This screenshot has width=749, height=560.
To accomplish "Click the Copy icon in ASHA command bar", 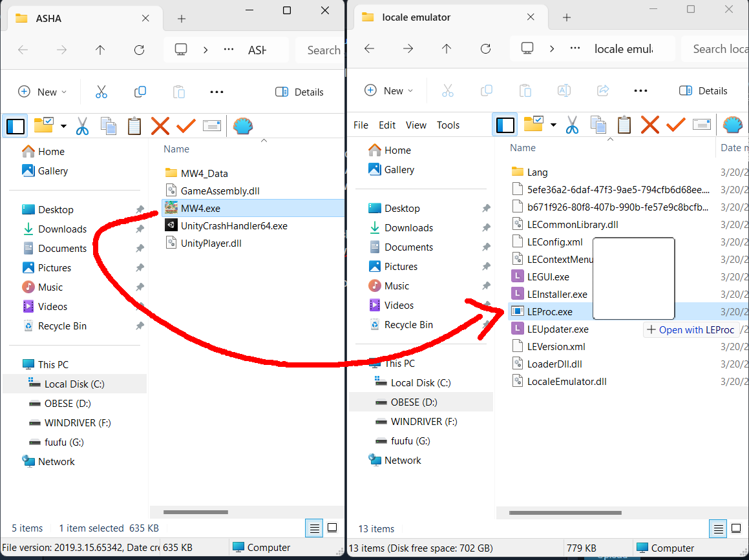I will 140,92.
